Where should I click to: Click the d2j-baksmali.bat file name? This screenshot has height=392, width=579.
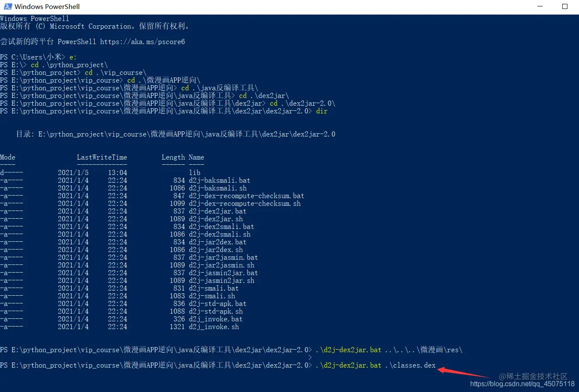click(x=219, y=181)
